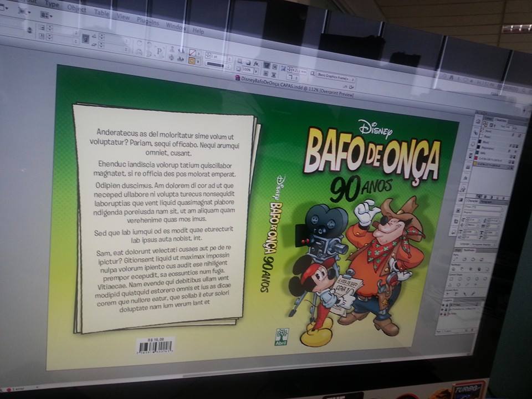Rotate selection 90° clockwise
Screen dimensions: 532x399
[139, 43]
